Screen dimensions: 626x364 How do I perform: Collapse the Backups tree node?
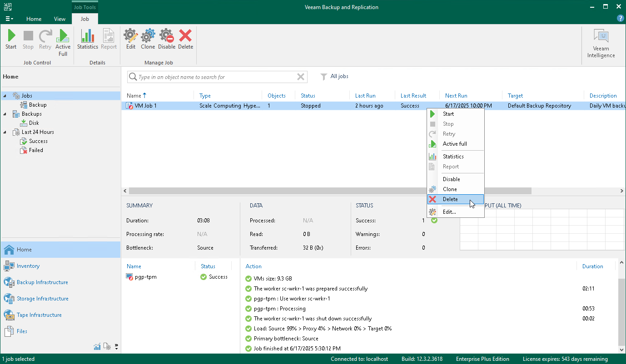pyautogui.click(x=5, y=114)
